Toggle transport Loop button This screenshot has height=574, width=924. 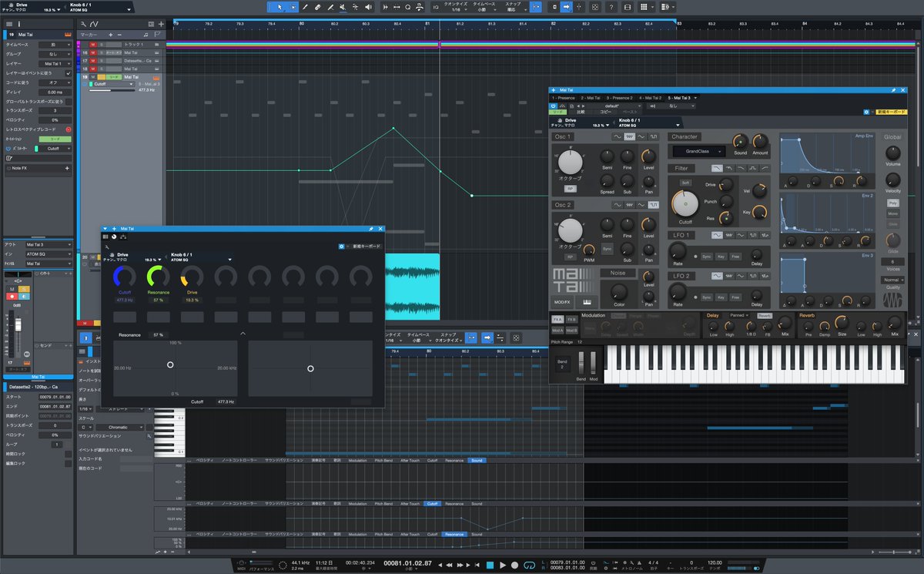pyautogui.click(x=528, y=565)
